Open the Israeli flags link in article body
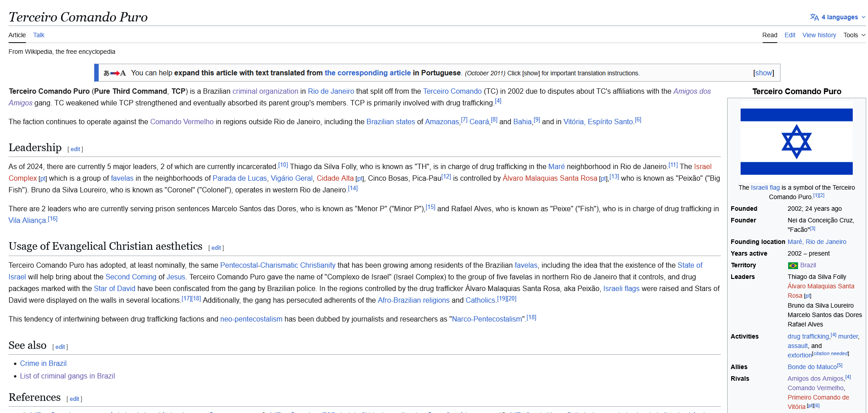The height and width of the screenshot is (413, 868). pyautogui.click(x=621, y=289)
